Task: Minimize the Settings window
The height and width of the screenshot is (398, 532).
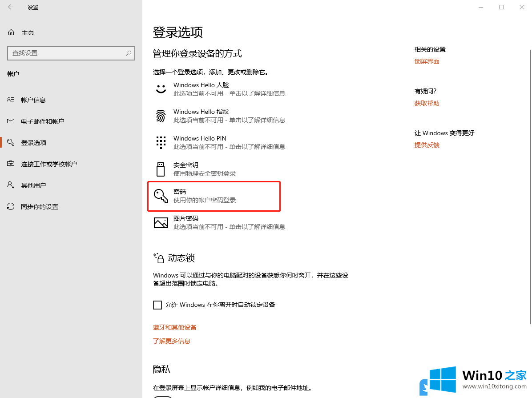Action: [x=481, y=7]
